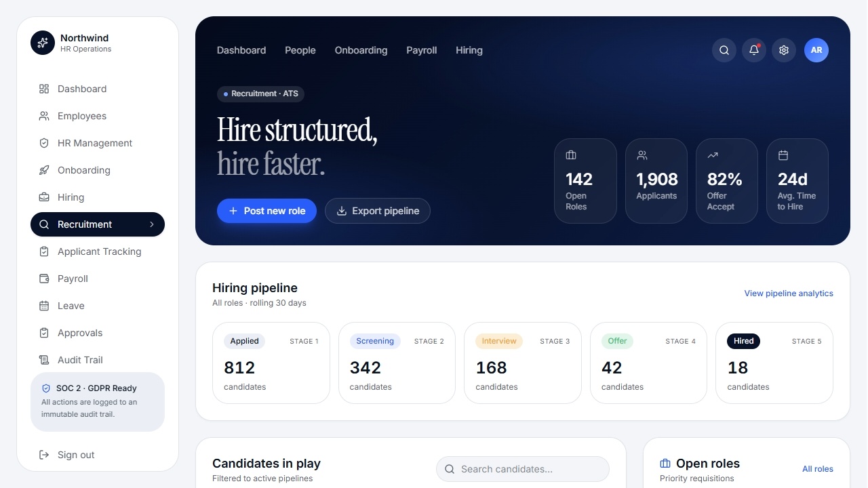Screen dimensions: 868x488
Task: Click the 'Priority requisitions' text
Action: tap(697, 479)
